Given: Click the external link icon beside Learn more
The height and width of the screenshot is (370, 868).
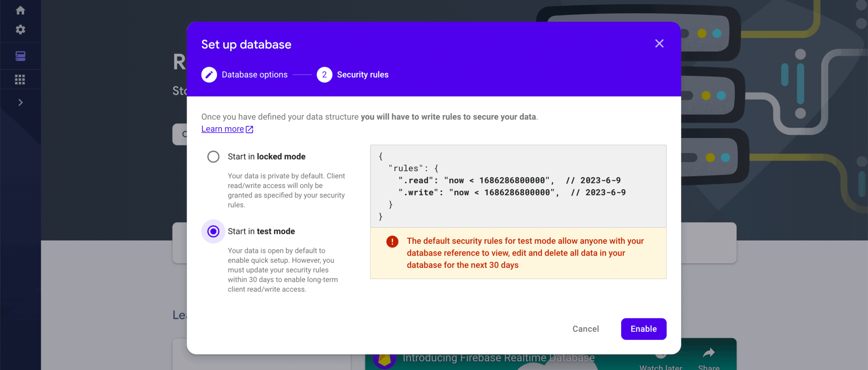Looking at the screenshot, I should click(250, 129).
